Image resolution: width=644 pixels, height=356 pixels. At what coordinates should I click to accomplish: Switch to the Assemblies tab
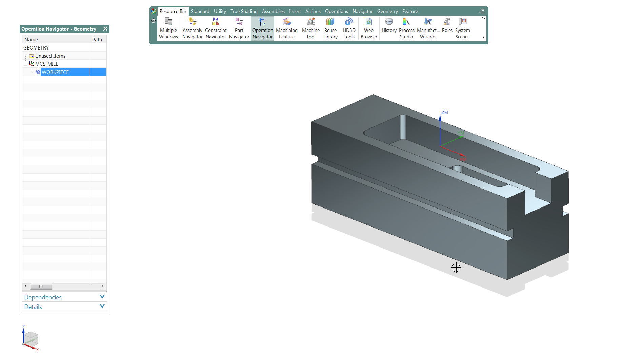point(273,11)
